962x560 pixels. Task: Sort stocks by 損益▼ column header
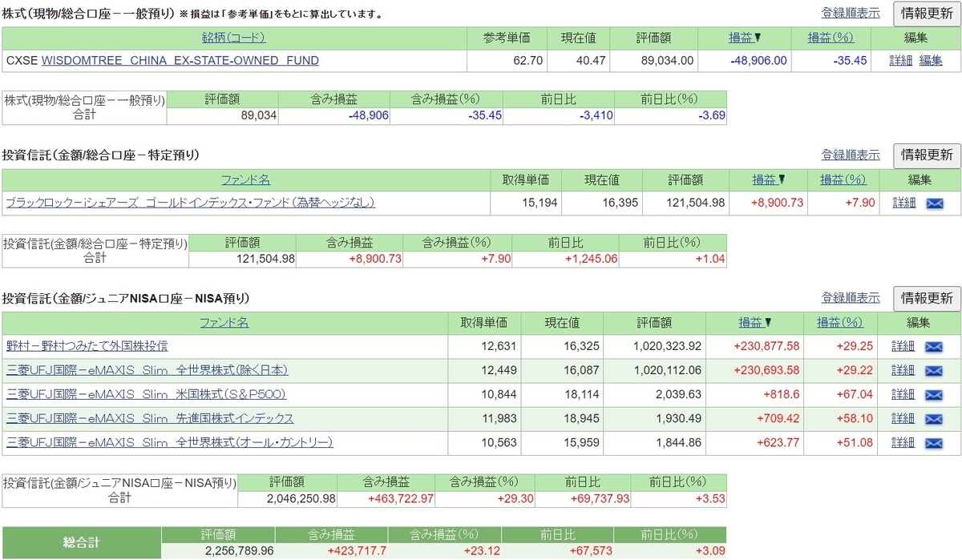pyautogui.click(x=746, y=38)
